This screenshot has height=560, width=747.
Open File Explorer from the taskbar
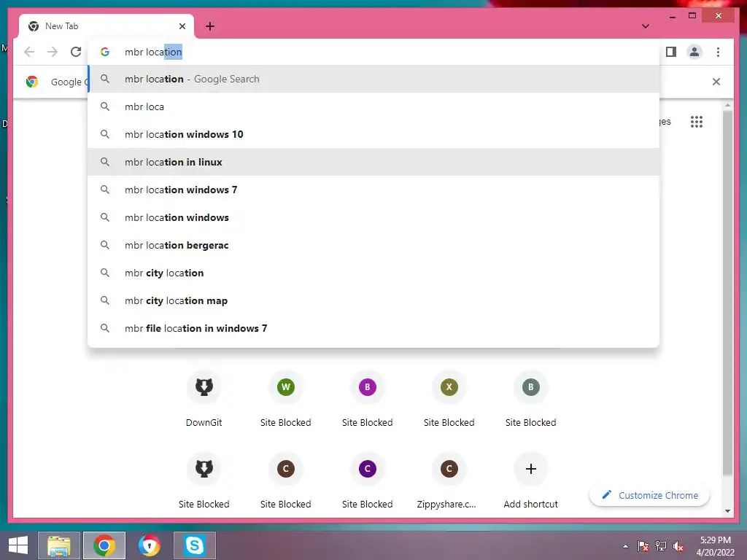pyautogui.click(x=59, y=545)
